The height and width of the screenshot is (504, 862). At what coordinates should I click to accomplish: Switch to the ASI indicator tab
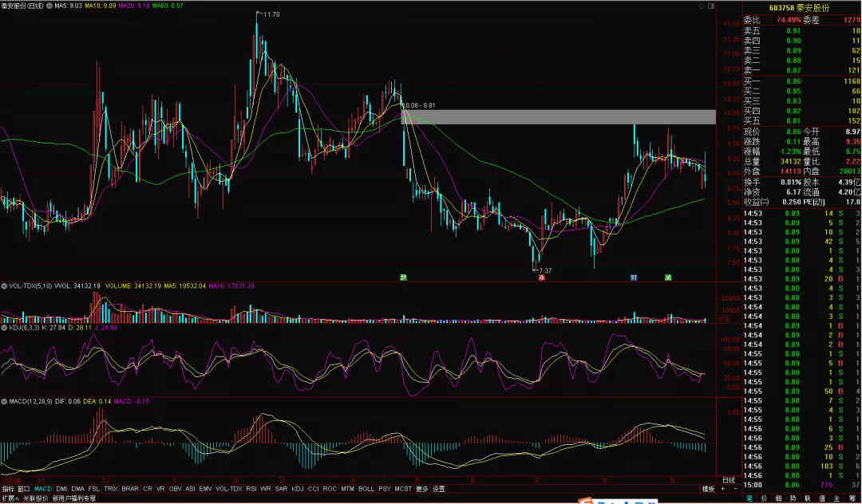coord(190,489)
